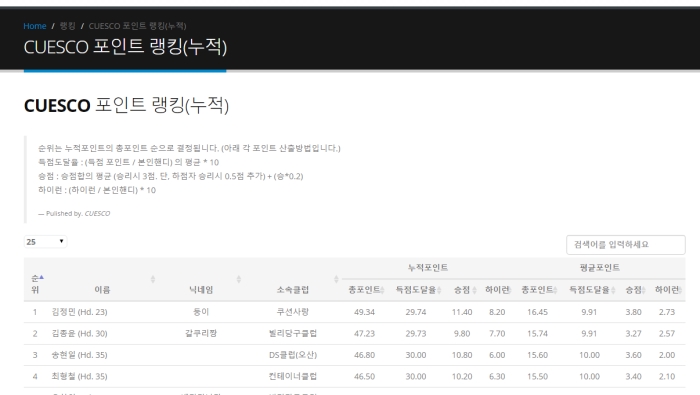
Task: Click average 하이런 value 2.73
Action: (667, 312)
